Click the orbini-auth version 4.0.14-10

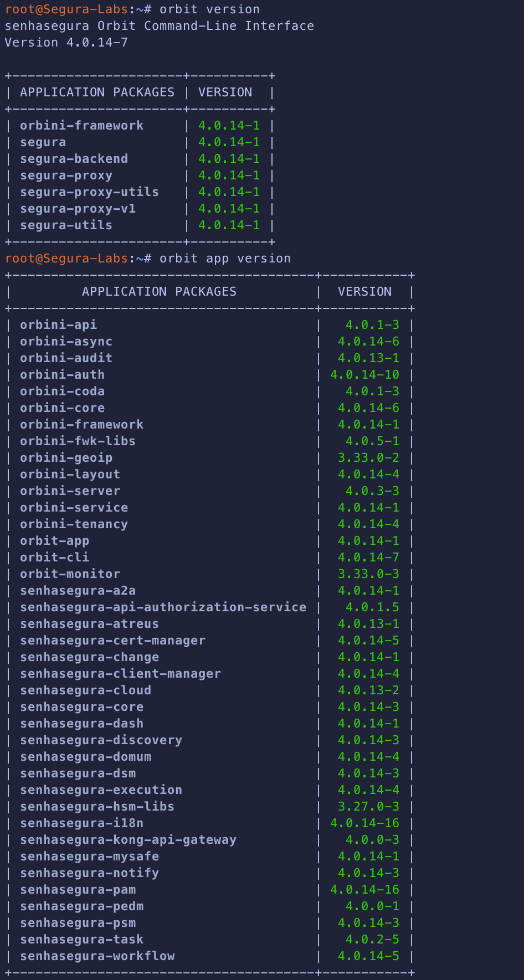pos(364,375)
